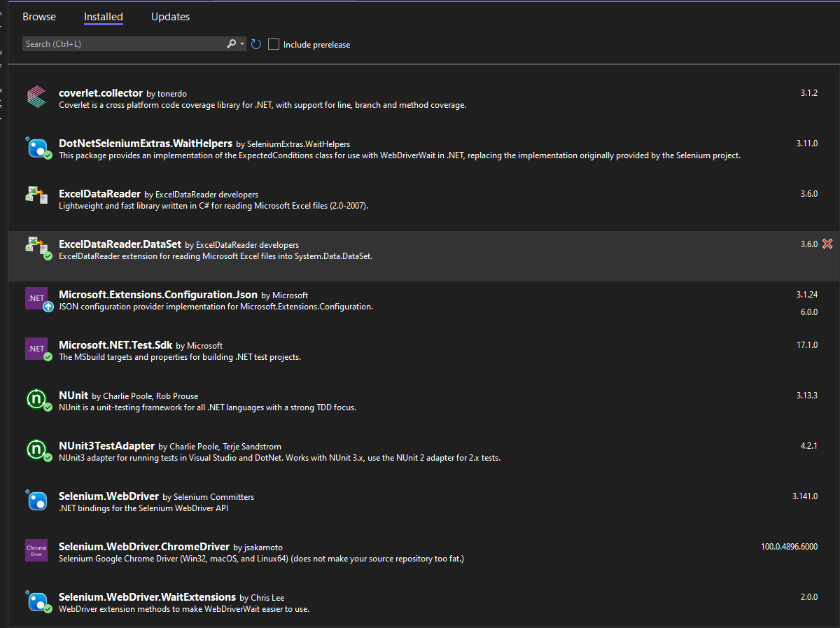Click version 2.0.0 of WaitExtensions
This screenshot has width=840, height=628.
pyautogui.click(x=809, y=597)
